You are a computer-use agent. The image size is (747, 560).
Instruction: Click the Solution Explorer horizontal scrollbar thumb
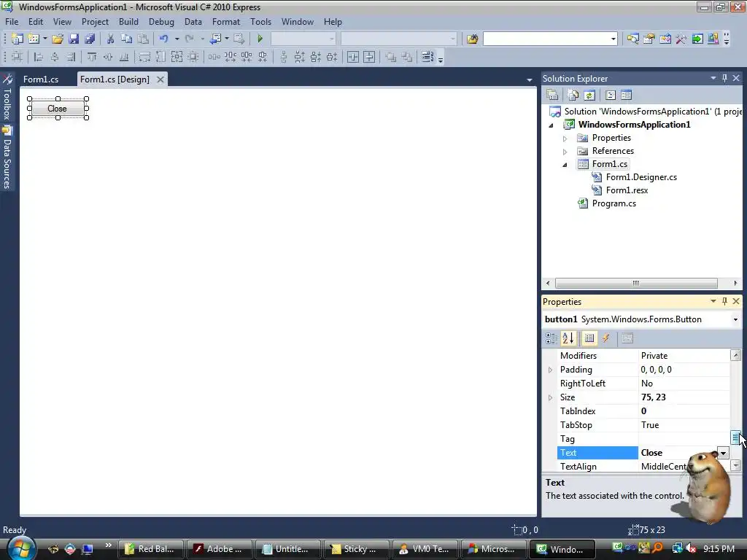636,284
